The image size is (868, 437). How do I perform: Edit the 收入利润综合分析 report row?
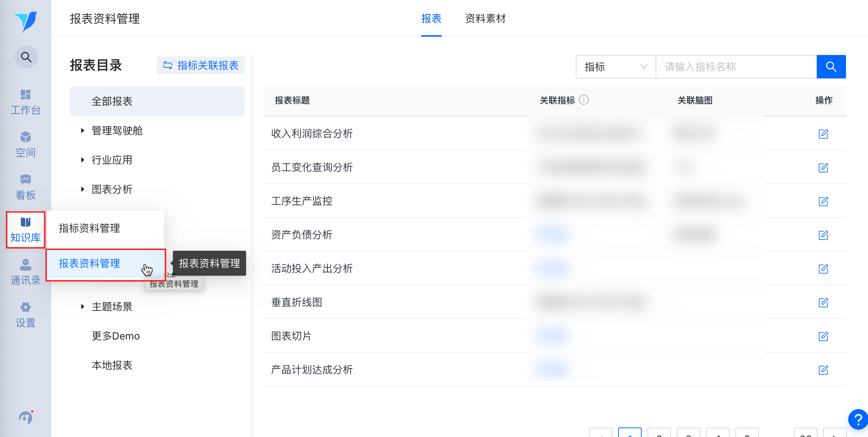823,134
